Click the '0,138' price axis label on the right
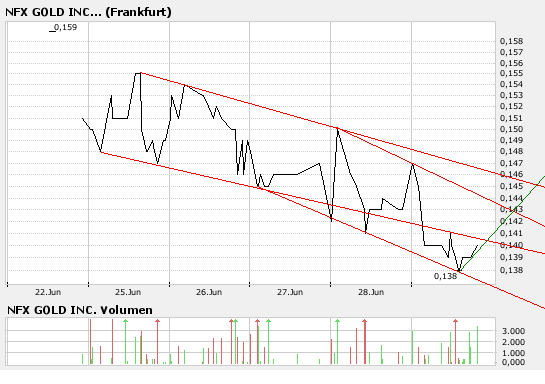The image size is (545, 384). coord(511,270)
